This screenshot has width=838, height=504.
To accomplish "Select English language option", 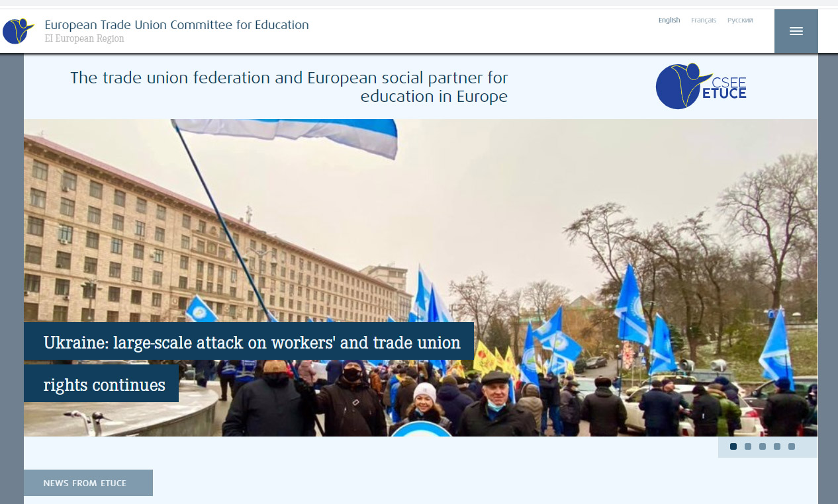I will 669,20.
